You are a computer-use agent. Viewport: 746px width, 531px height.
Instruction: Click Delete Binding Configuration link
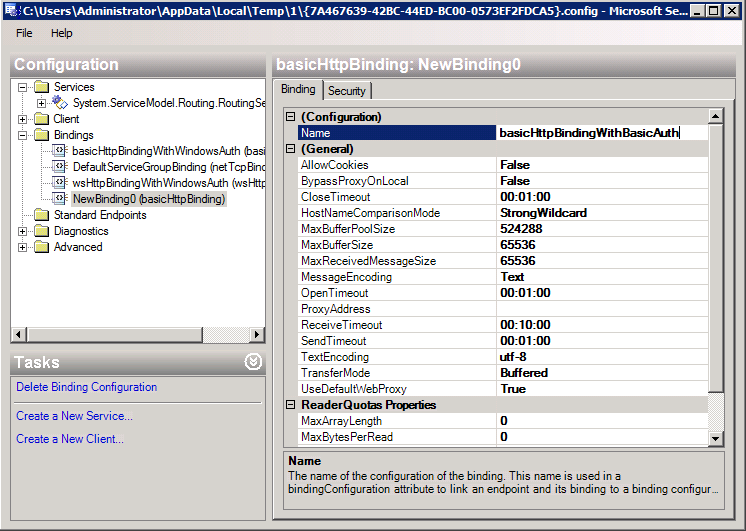click(86, 387)
